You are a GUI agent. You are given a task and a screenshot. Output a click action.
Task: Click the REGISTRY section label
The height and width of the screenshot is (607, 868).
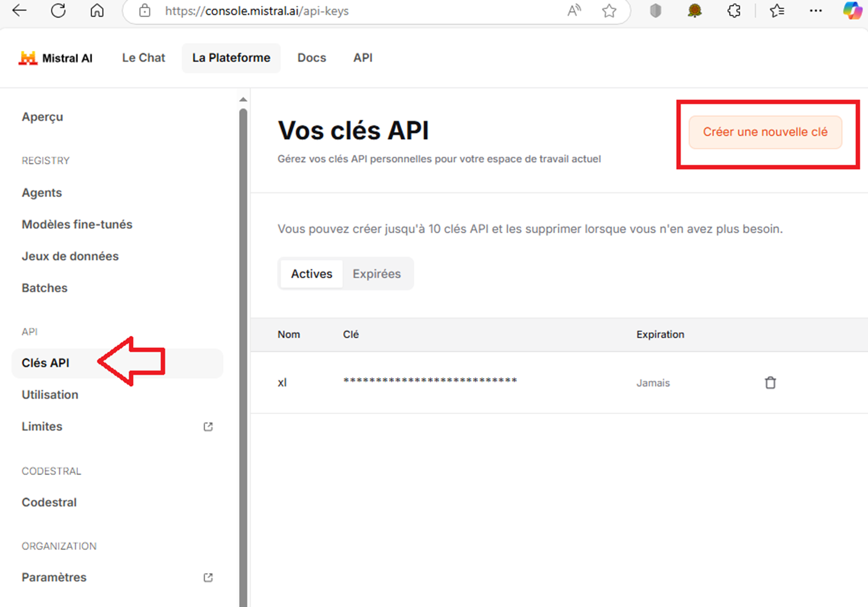46,161
